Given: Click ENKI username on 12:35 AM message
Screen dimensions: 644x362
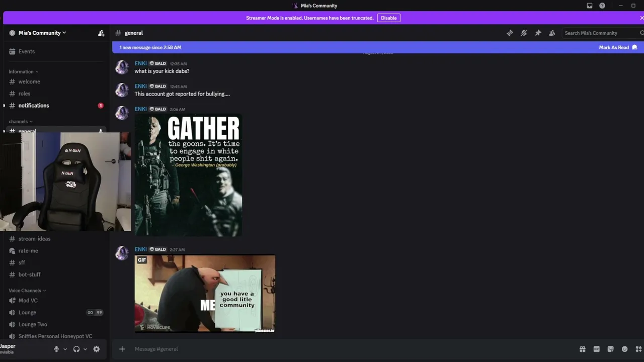Looking at the screenshot, I should pyautogui.click(x=140, y=64).
